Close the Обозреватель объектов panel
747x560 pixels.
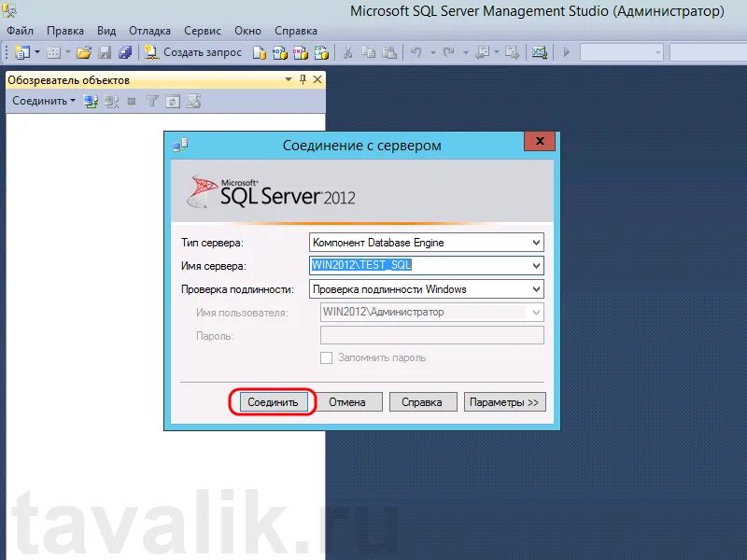tap(317, 79)
